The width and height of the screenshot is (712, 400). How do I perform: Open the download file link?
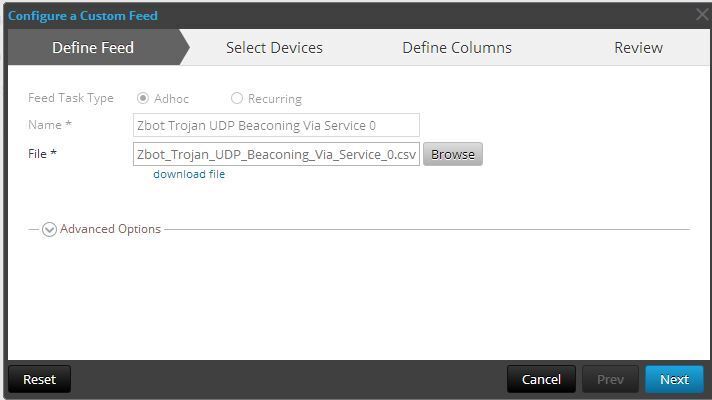(x=189, y=174)
